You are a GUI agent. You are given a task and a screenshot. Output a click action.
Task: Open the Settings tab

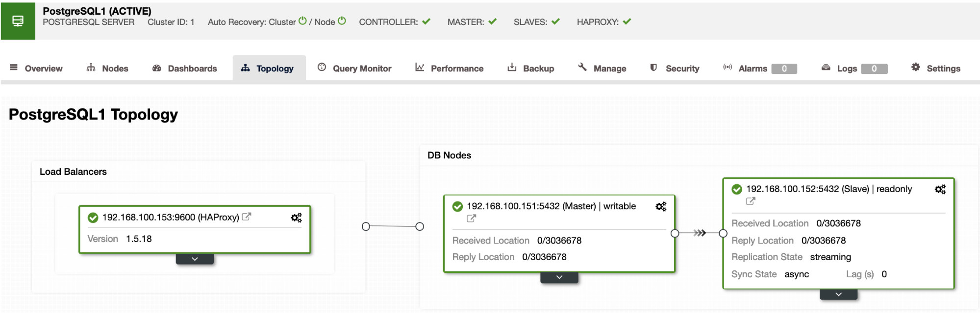pos(935,68)
